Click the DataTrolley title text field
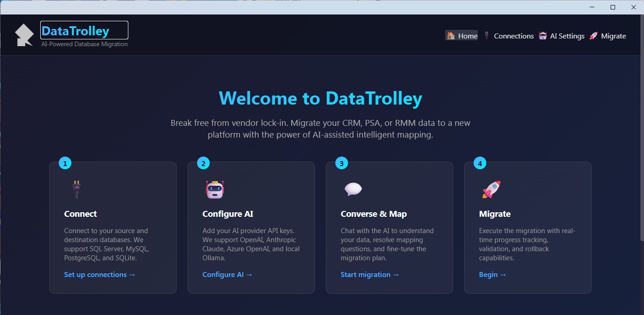The height and width of the screenshot is (315, 644). coord(84,30)
